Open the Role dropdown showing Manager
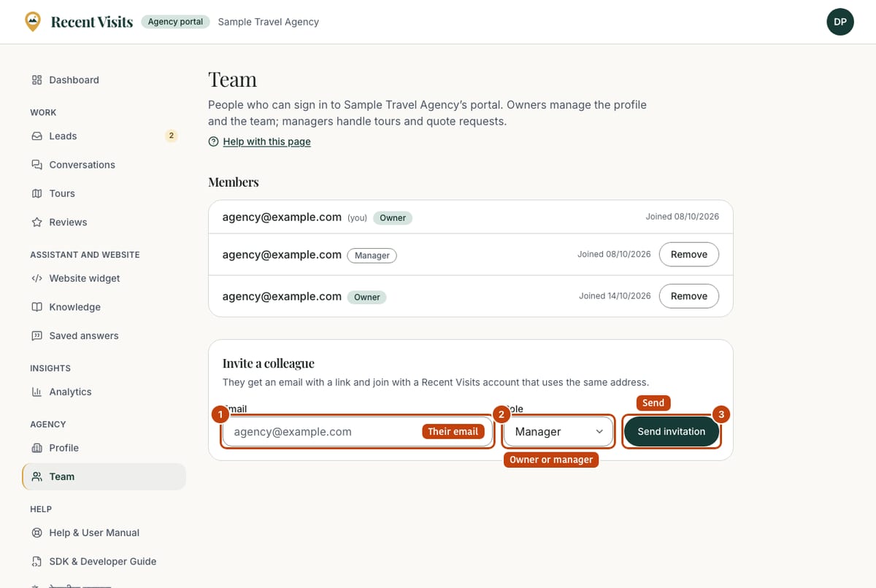Viewport: 876px width, 588px height. tap(558, 432)
